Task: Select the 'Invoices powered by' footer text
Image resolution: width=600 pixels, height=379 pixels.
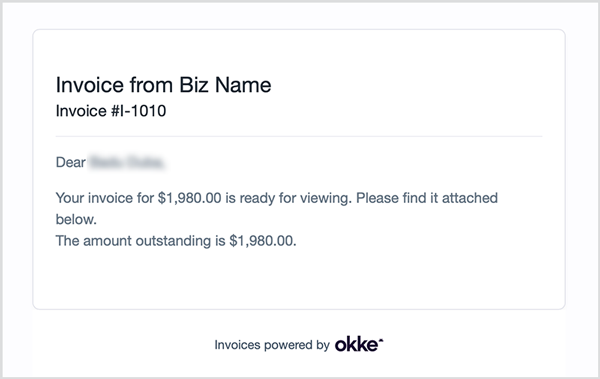Action: pos(272,345)
